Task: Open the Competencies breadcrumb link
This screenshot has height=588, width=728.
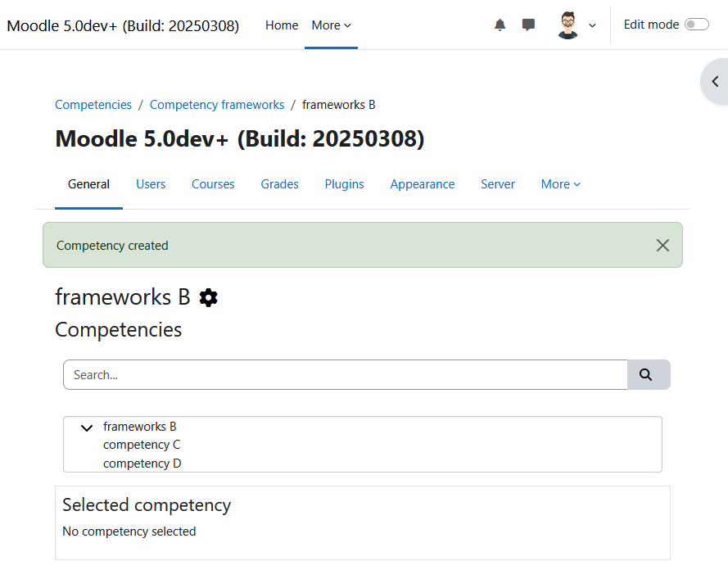Action: pos(93,105)
